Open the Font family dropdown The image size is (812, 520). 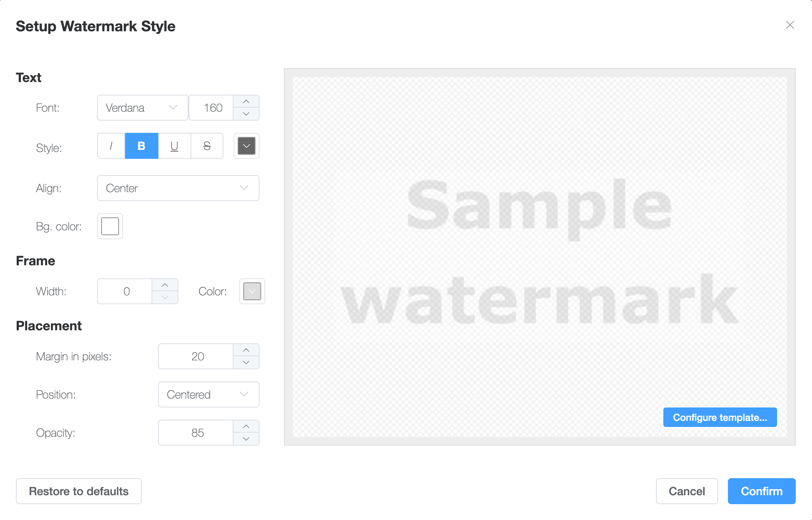coord(141,108)
